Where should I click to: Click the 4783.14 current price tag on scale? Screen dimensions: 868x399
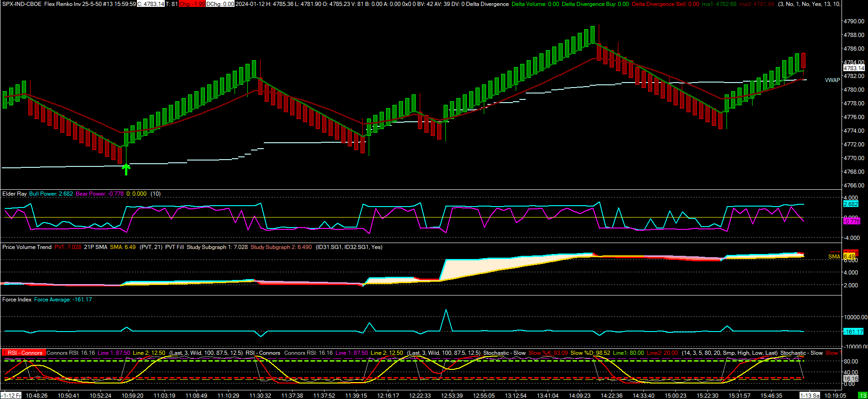click(854, 68)
